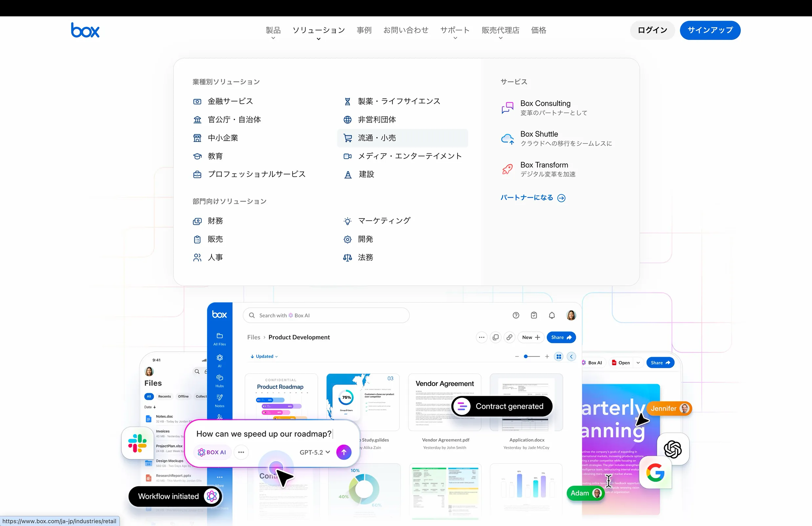812x526 pixels.
Task: Click the 教育 graduation cap icon
Action: (197, 156)
